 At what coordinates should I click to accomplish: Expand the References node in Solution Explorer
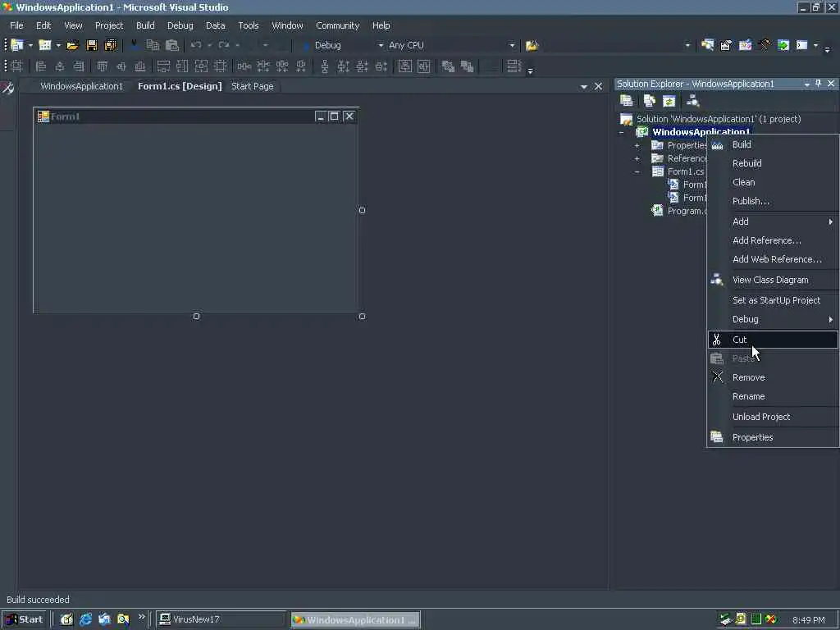tap(637, 159)
